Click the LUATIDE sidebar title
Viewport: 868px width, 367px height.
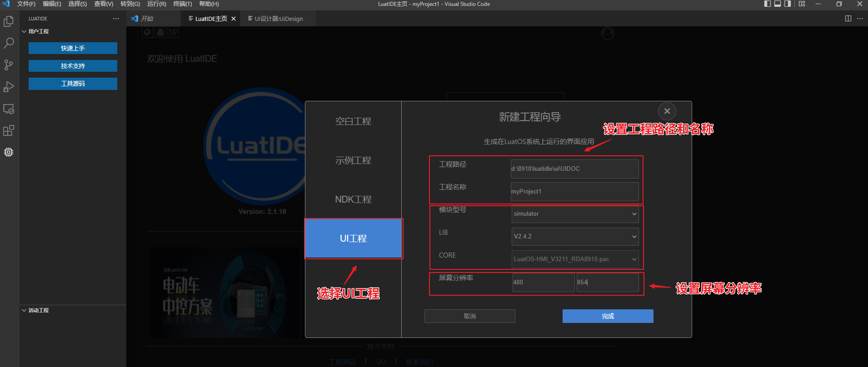coord(38,19)
